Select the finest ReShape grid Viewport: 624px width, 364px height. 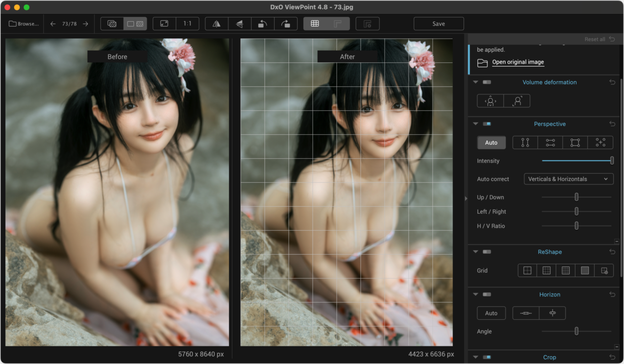tap(585, 271)
